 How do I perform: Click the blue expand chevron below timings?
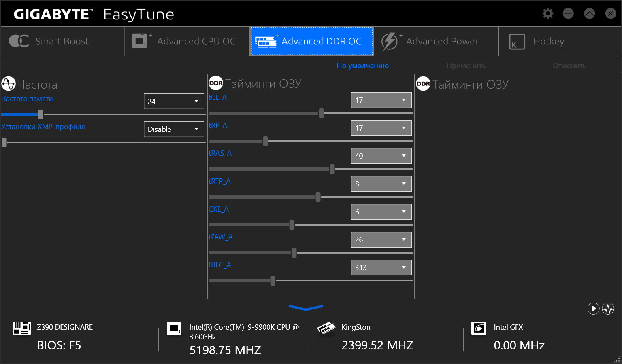coord(306,308)
